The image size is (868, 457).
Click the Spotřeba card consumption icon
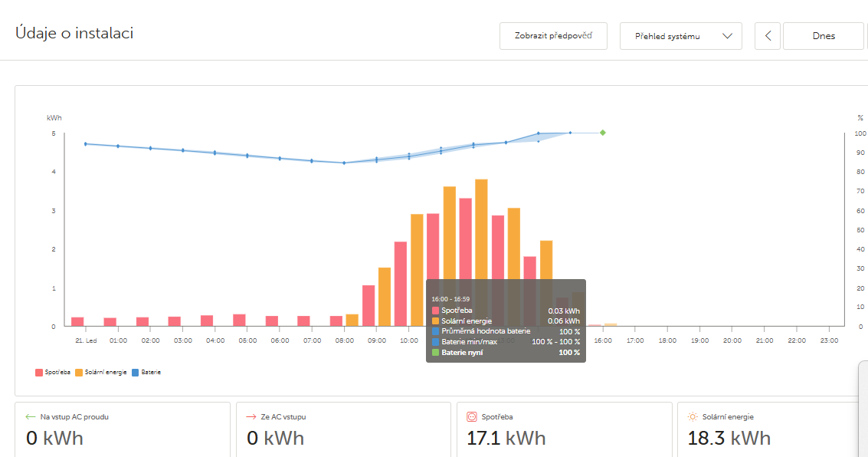click(x=472, y=417)
